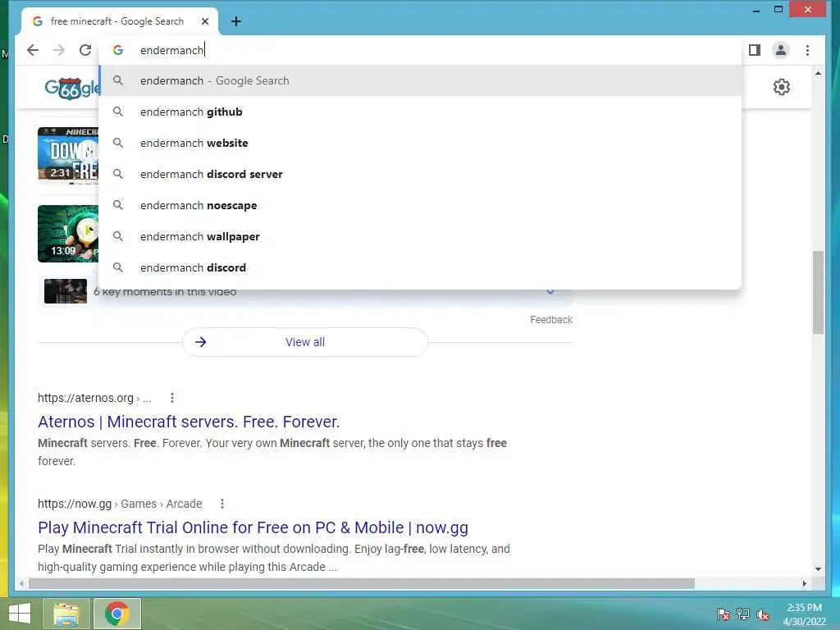840x630 pixels.
Task: Select suggestion 'endermanch noescape'
Action: (x=420, y=205)
